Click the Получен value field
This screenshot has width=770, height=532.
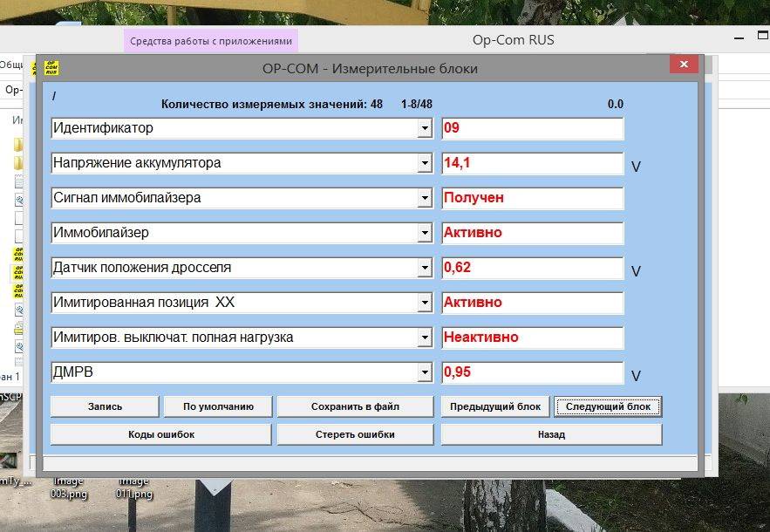(533, 199)
